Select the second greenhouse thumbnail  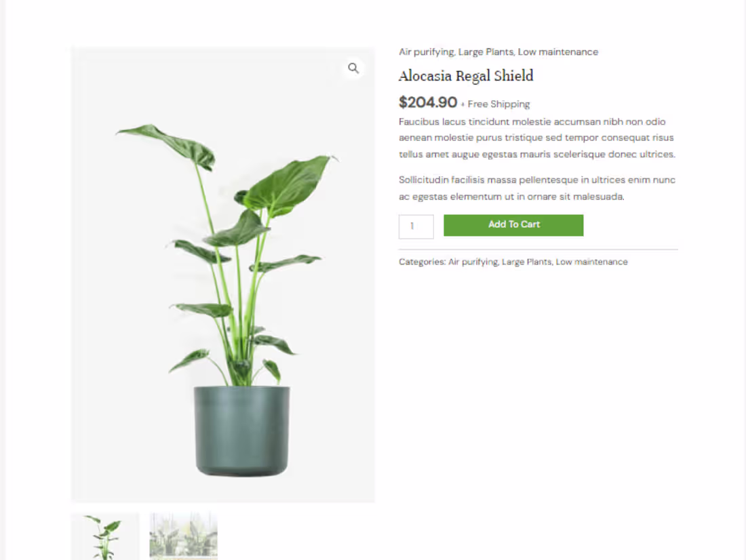[x=183, y=536]
